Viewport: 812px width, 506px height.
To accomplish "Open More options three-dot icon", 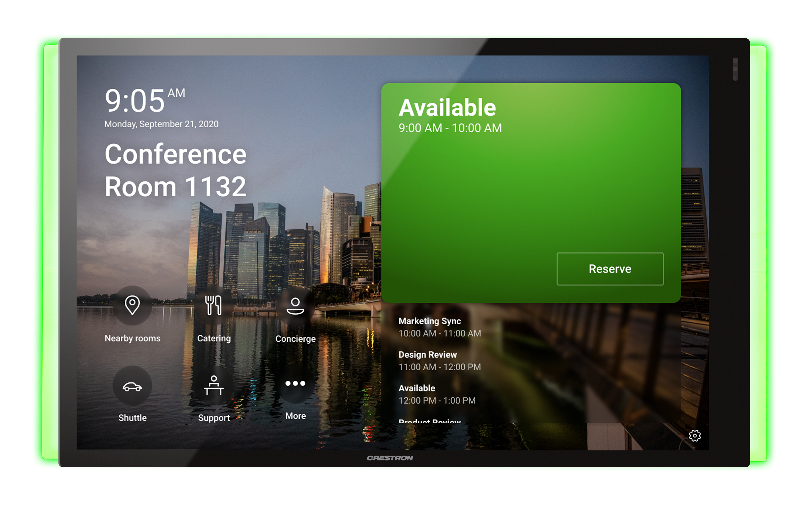I will (x=295, y=383).
